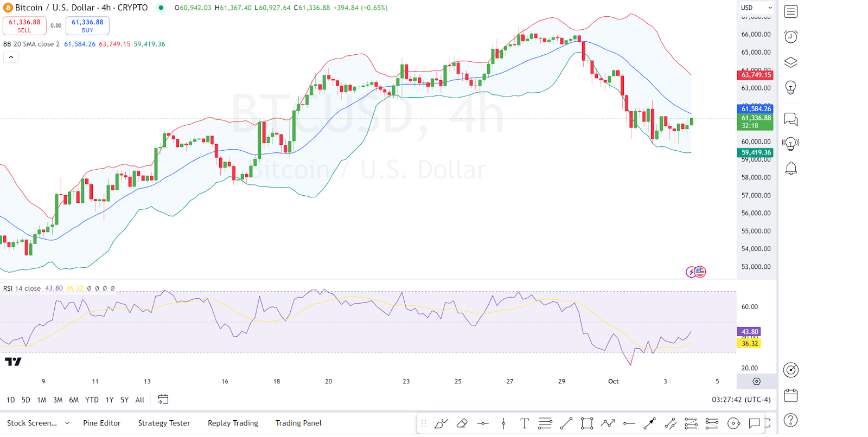Open the Ideas lightbulb icon

tap(791, 87)
